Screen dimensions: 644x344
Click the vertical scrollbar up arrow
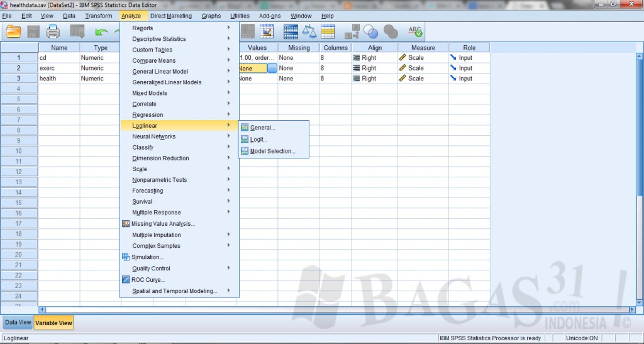pos(639,56)
